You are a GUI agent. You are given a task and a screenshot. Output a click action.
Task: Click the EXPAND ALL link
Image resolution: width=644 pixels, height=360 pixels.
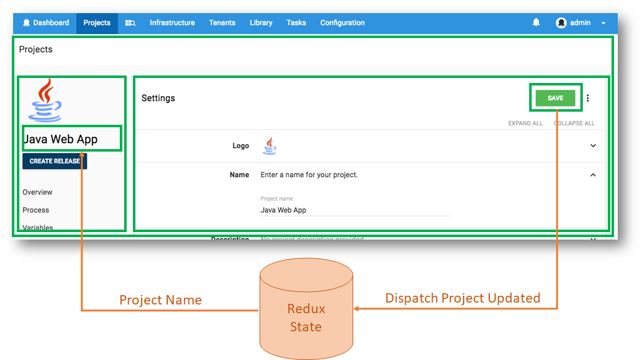coord(525,123)
